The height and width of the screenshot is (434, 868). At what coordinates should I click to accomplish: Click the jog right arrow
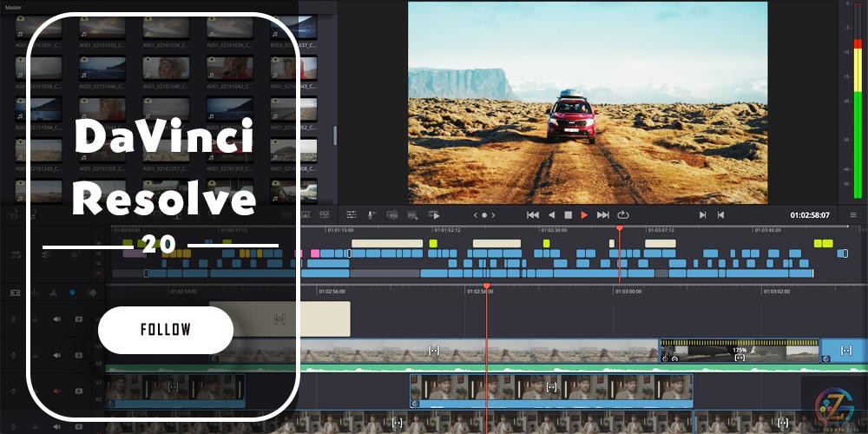[494, 215]
